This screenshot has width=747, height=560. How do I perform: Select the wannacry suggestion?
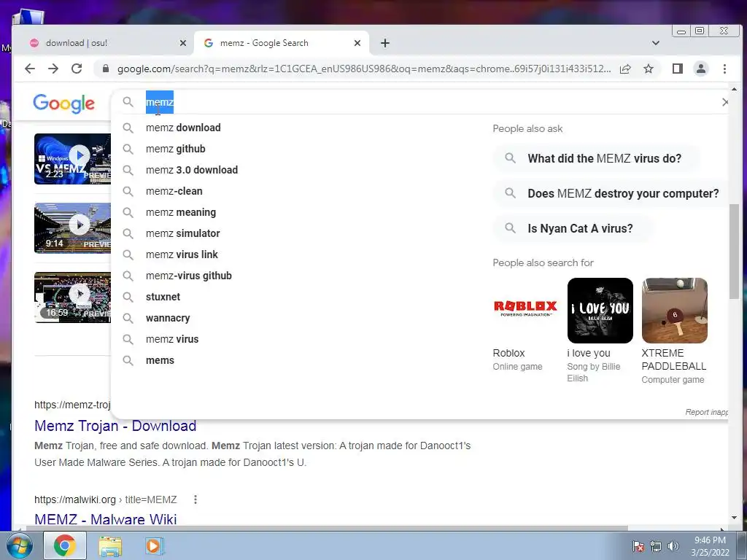[x=168, y=318]
